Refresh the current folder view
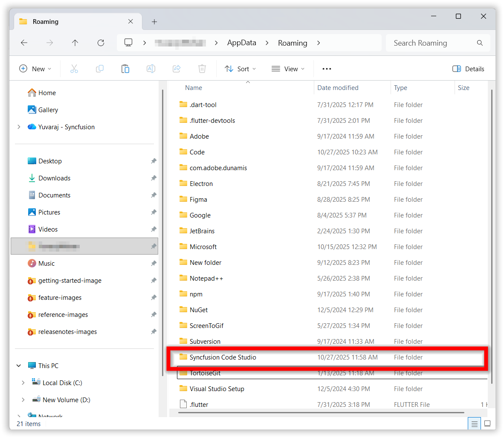The height and width of the screenshot is (438, 504). (x=101, y=43)
